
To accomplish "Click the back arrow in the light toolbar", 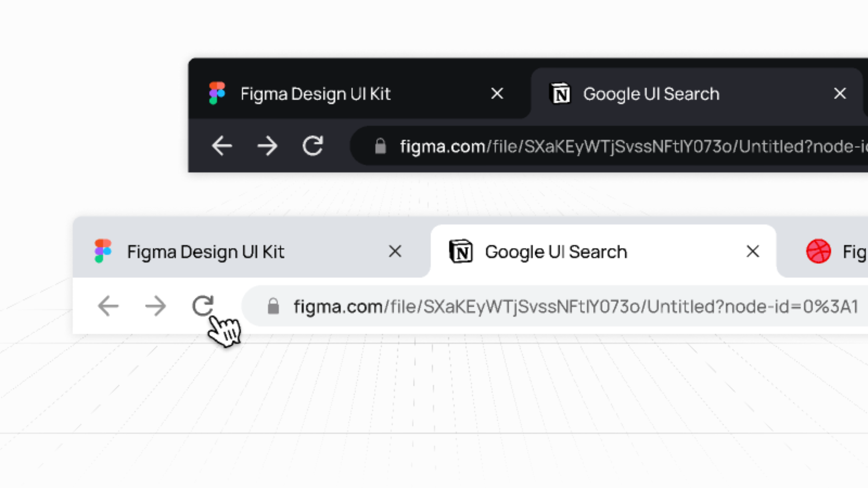I will pyautogui.click(x=108, y=306).
